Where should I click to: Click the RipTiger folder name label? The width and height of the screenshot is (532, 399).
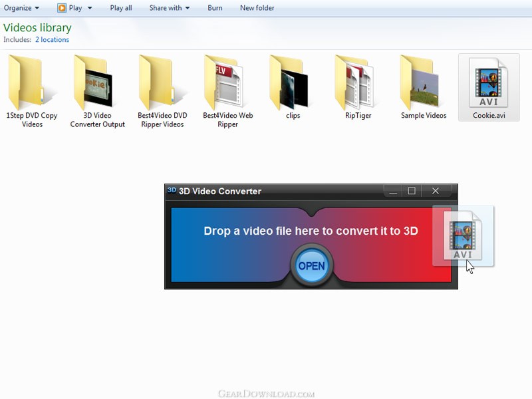point(358,115)
